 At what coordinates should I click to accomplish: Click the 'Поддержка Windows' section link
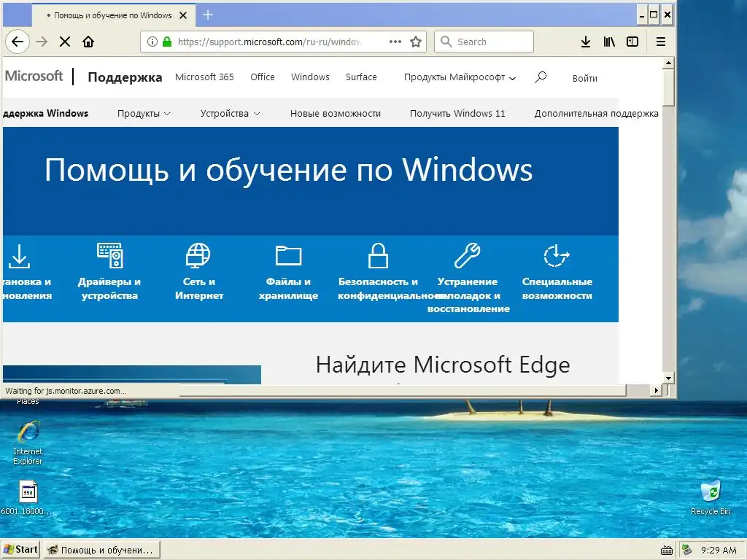pos(45,113)
